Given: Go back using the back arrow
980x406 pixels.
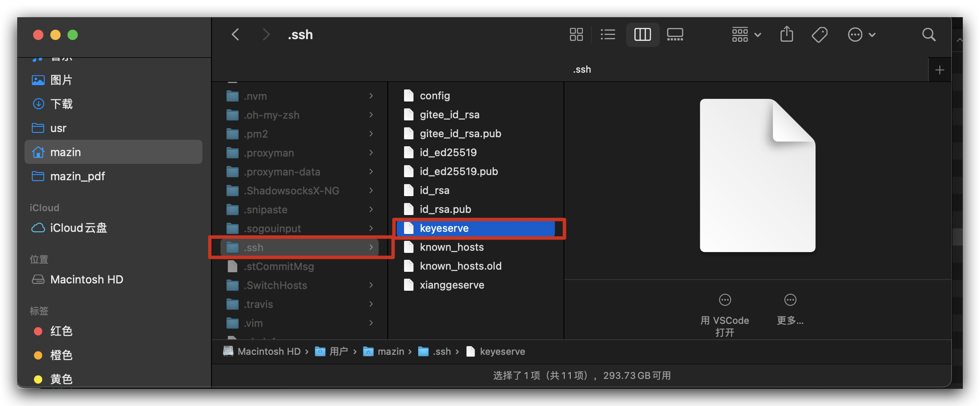Looking at the screenshot, I should pos(235,34).
